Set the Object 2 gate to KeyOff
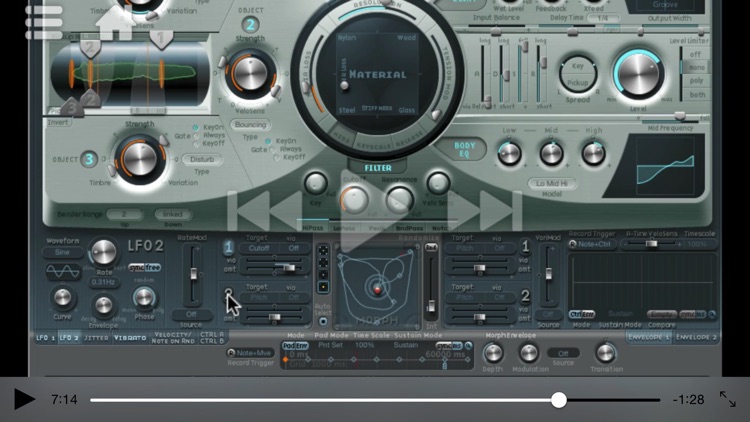 click(x=276, y=157)
